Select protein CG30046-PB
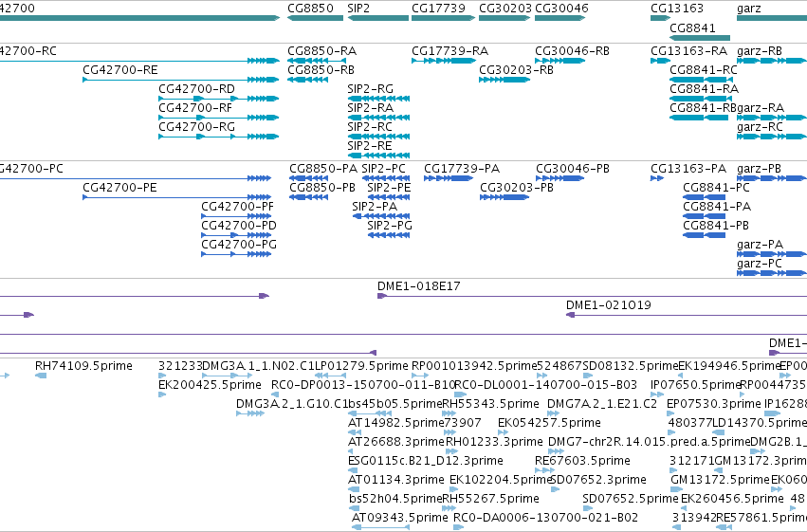This screenshot has height=532, width=807. 559,178
